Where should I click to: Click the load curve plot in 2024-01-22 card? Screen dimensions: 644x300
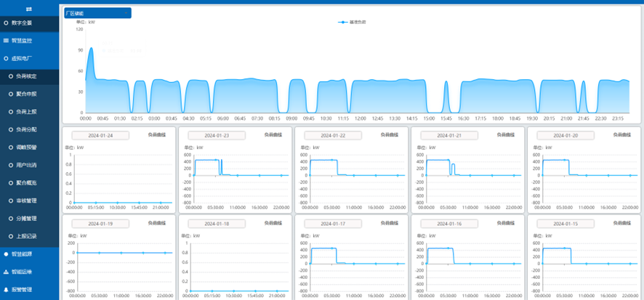358,179
